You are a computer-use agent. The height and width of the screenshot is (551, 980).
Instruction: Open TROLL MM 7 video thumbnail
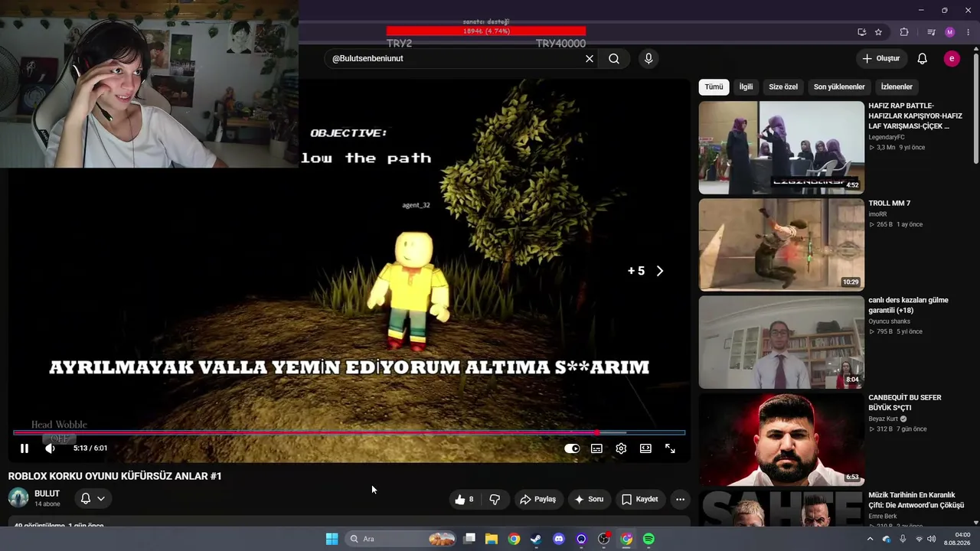(782, 245)
